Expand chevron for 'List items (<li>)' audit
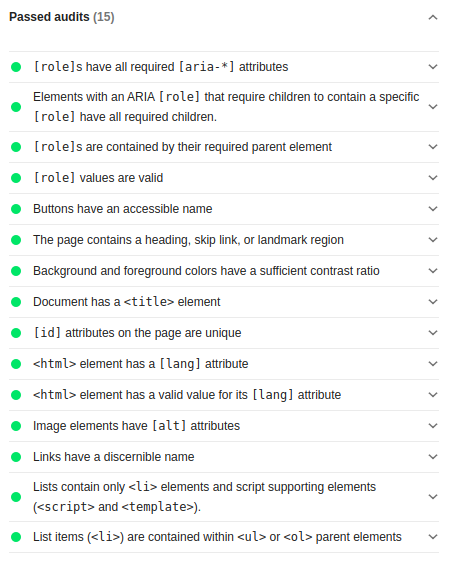 433,537
